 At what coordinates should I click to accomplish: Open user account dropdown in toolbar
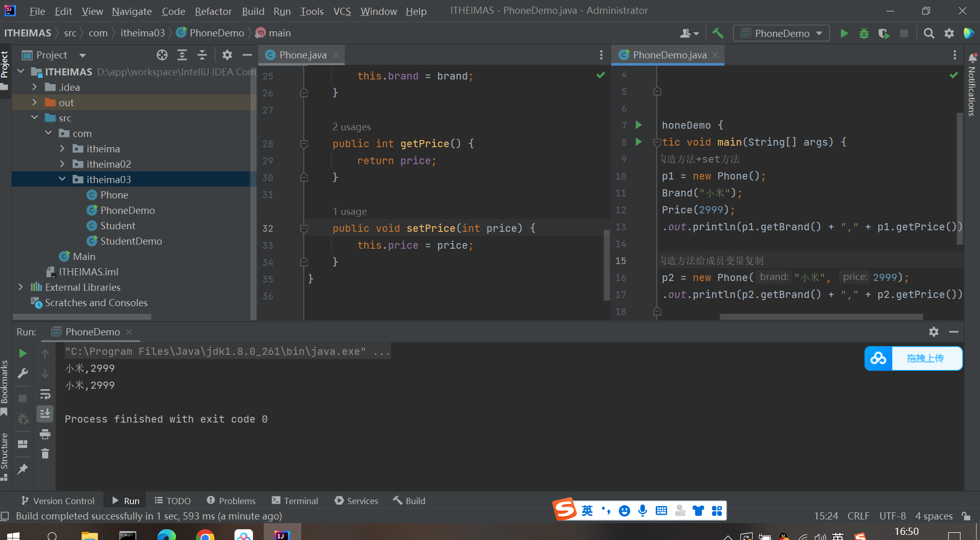tap(689, 33)
